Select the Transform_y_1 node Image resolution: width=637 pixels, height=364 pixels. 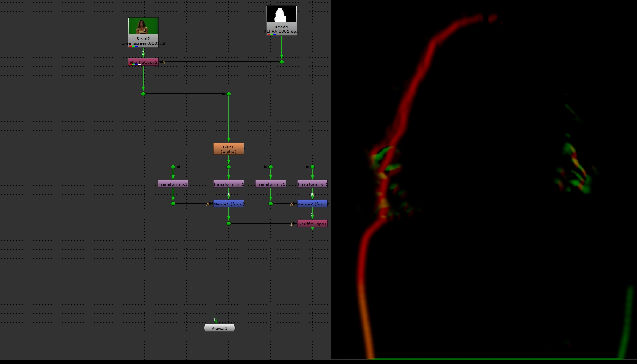click(312, 184)
